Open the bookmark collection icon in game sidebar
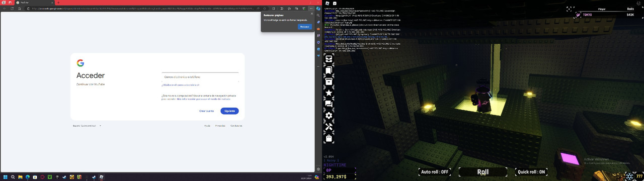 (x=329, y=70)
